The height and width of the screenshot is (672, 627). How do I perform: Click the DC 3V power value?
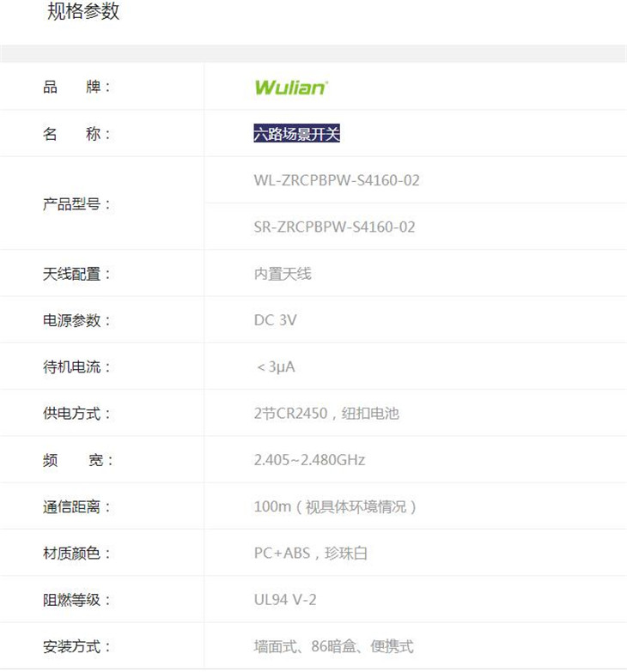point(275,320)
